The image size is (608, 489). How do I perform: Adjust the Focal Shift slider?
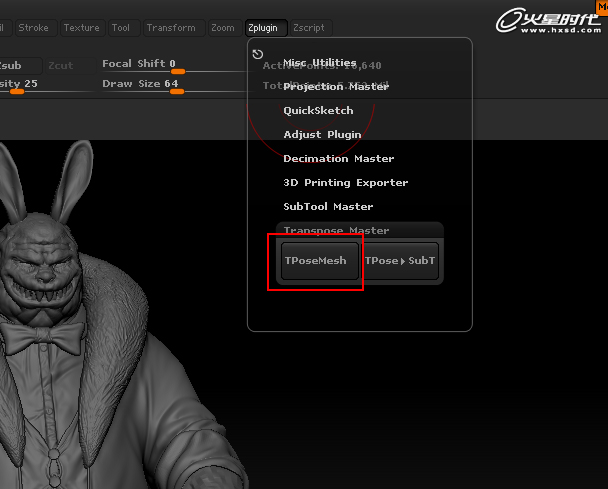pyautogui.click(x=178, y=66)
